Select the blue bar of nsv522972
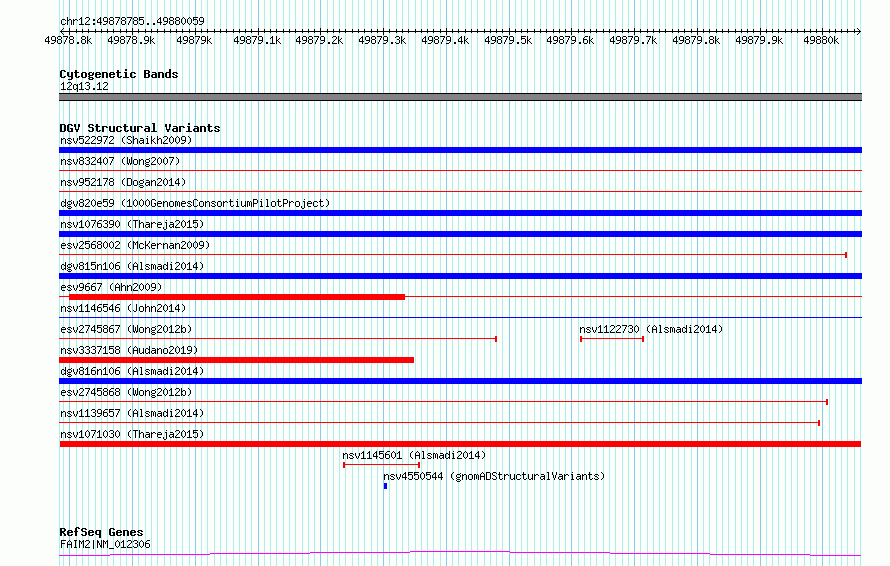Screen dimensions: 890x566 pos(460,150)
